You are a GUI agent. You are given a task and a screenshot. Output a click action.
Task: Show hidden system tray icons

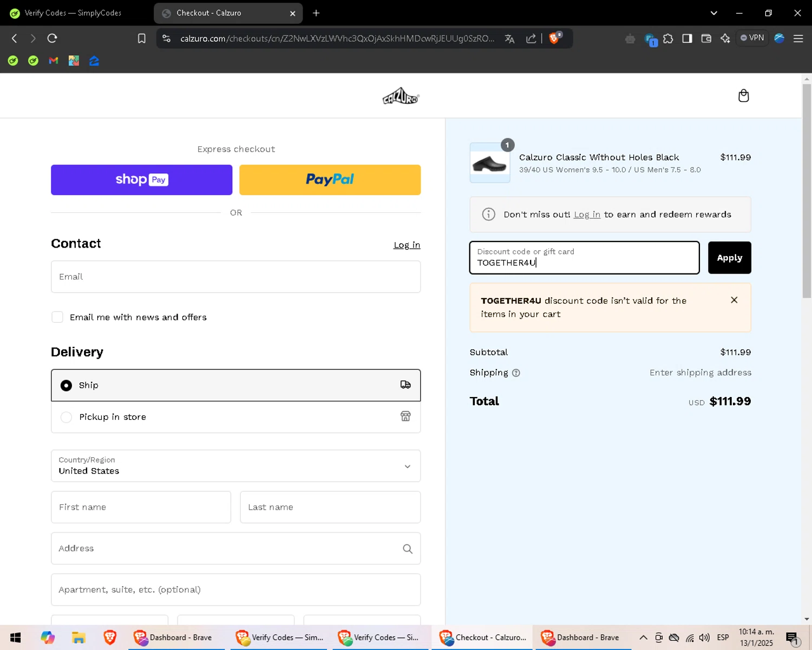[643, 638]
